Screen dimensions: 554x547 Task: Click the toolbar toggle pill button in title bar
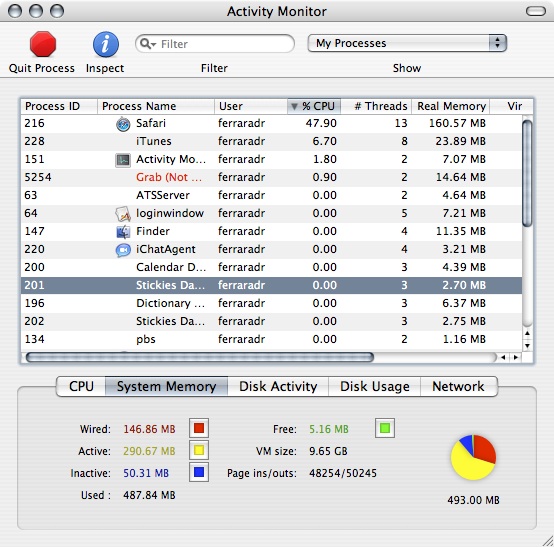tap(536, 11)
